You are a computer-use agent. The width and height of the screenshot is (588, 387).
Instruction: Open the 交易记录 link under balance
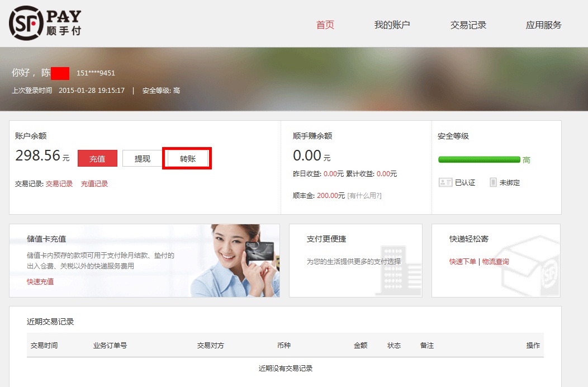59,183
